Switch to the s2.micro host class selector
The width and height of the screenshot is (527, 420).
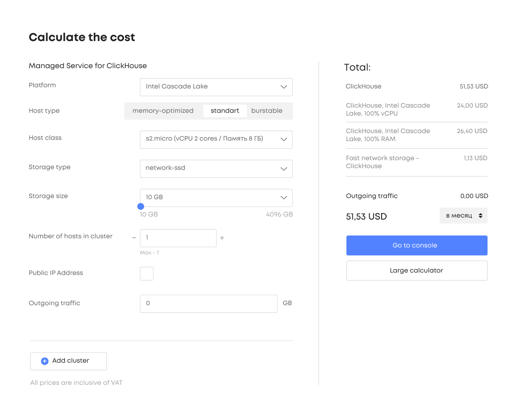pyautogui.click(x=216, y=139)
